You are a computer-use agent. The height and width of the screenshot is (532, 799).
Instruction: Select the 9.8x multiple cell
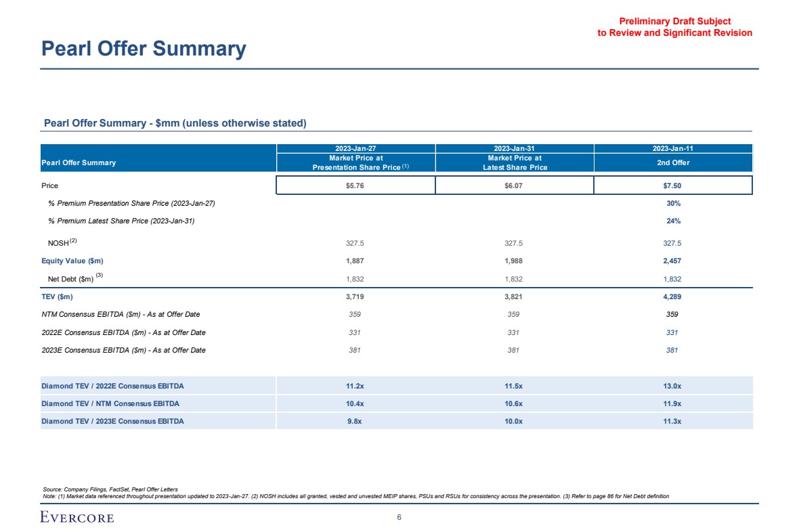point(355,421)
